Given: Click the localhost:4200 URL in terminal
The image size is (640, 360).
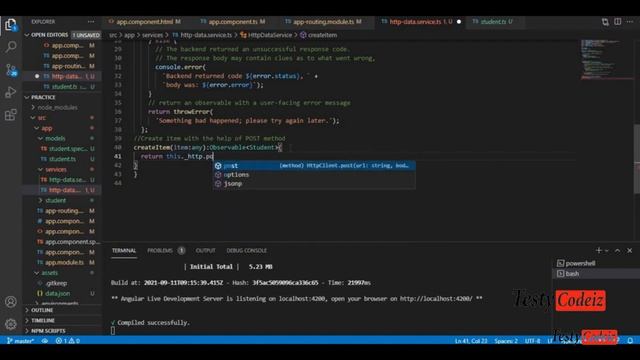Looking at the screenshot, I should point(436,299).
